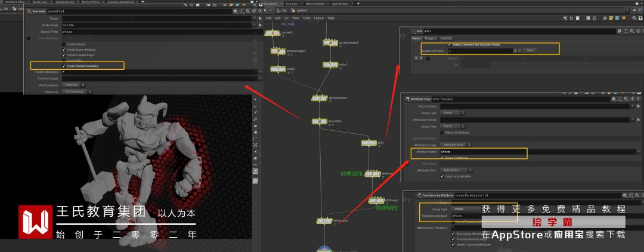
Task: Select the convert1 node
Action: [x=272, y=33]
